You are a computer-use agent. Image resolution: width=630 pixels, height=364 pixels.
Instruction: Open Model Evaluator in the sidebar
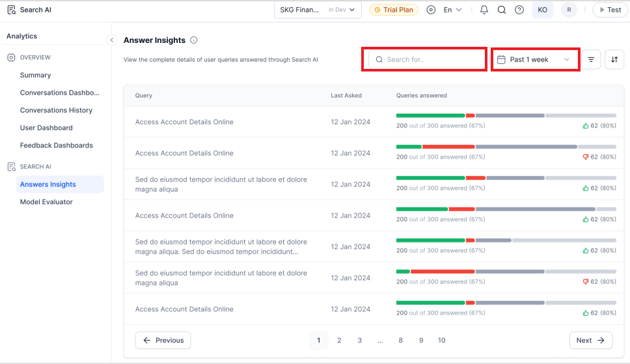pyautogui.click(x=46, y=202)
